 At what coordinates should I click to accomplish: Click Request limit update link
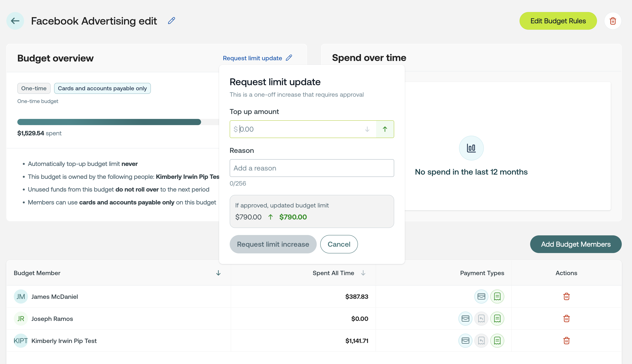[253, 58]
